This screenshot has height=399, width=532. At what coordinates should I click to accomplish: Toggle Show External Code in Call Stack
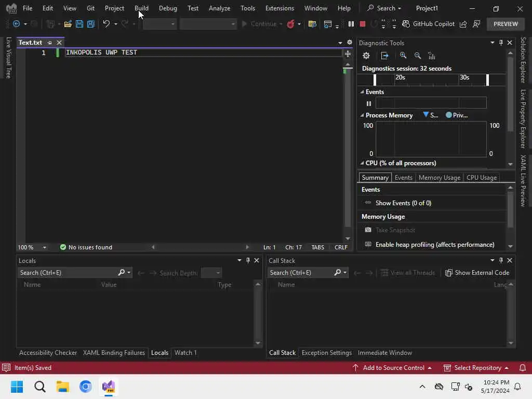[x=477, y=273]
